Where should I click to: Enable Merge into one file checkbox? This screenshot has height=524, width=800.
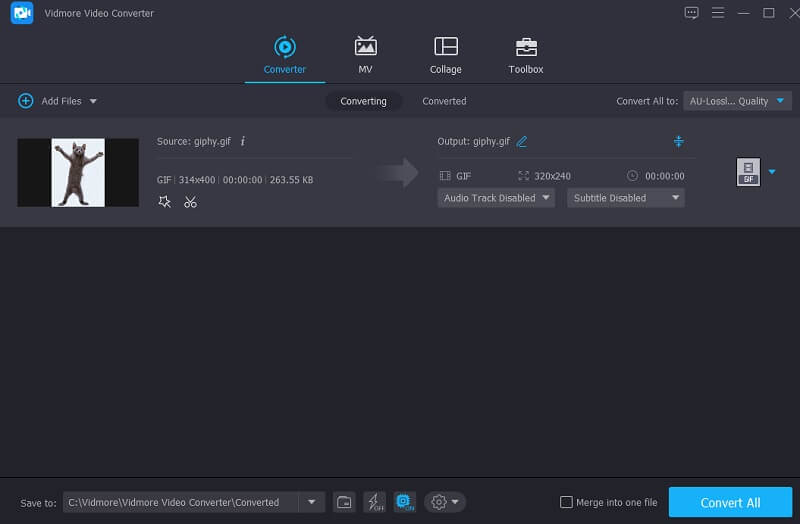click(x=567, y=502)
